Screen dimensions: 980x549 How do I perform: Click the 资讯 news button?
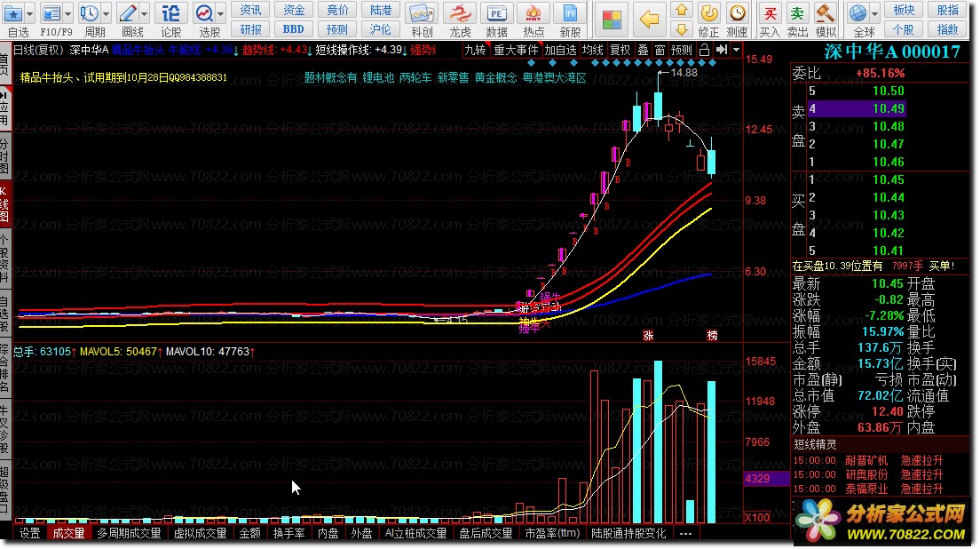pos(250,10)
